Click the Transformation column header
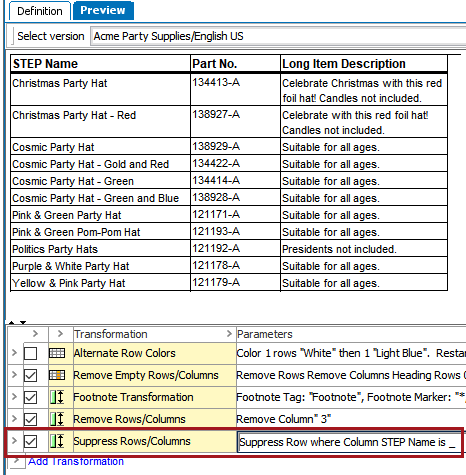This screenshot has width=466, height=475. pos(155,334)
